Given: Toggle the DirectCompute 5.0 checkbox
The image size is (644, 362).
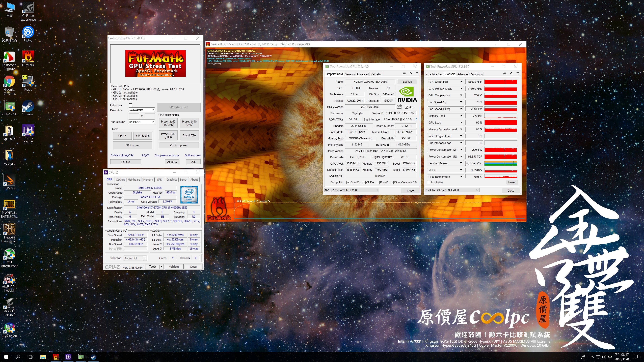Looking at the screenshot, I should pos(392,182).
